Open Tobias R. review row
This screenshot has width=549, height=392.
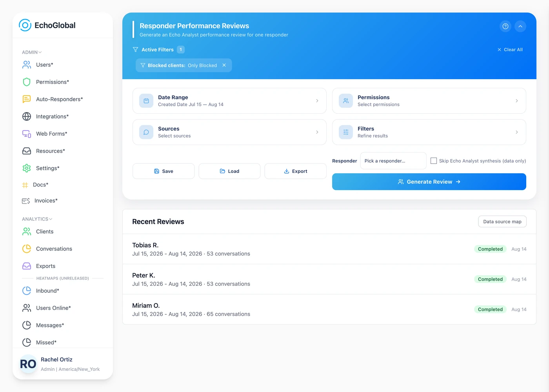coord(329,249)
